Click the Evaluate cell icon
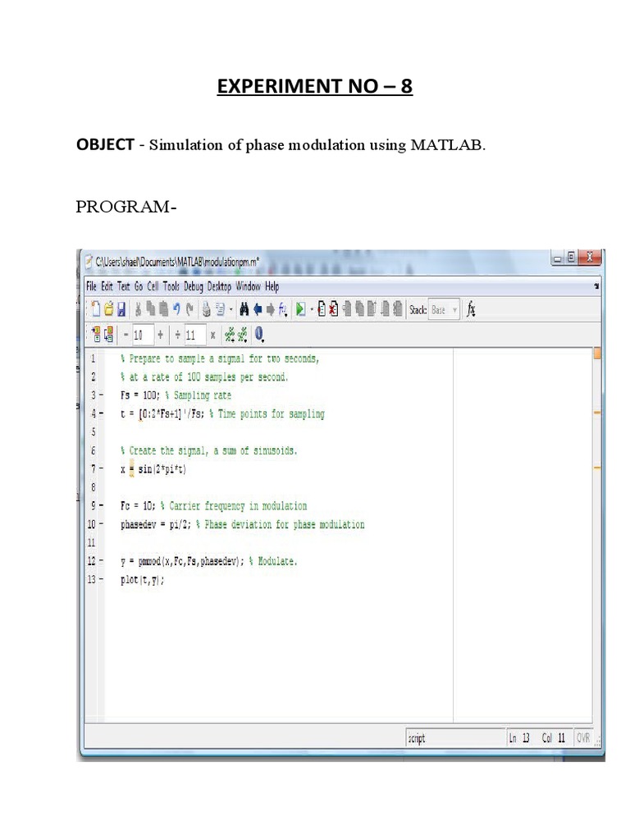 (96, 335)
